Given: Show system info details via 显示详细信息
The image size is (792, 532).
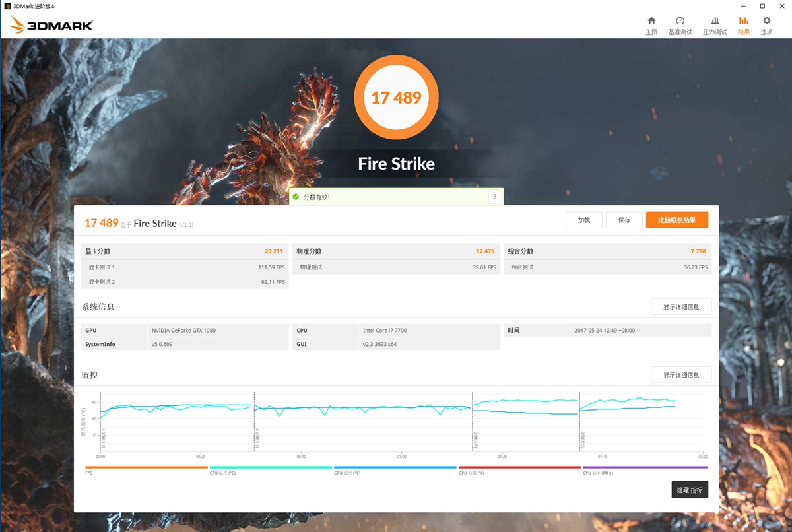Looking at the screenshot, I should 681,307.
